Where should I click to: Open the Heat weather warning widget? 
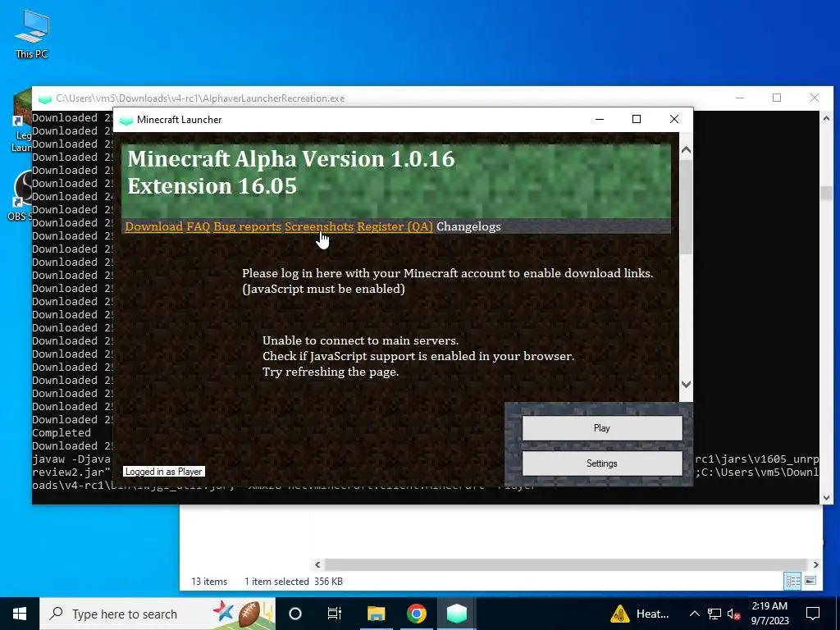(640, 614)
